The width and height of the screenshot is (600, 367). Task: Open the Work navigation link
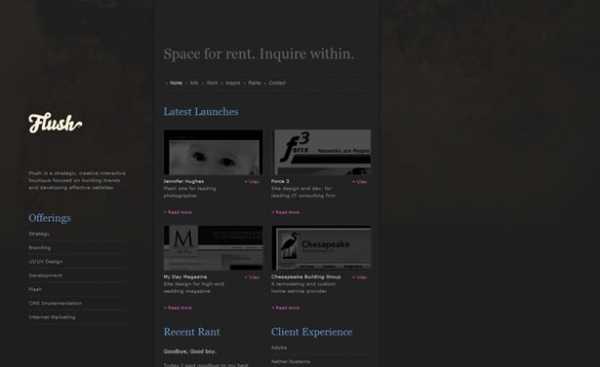212,83
